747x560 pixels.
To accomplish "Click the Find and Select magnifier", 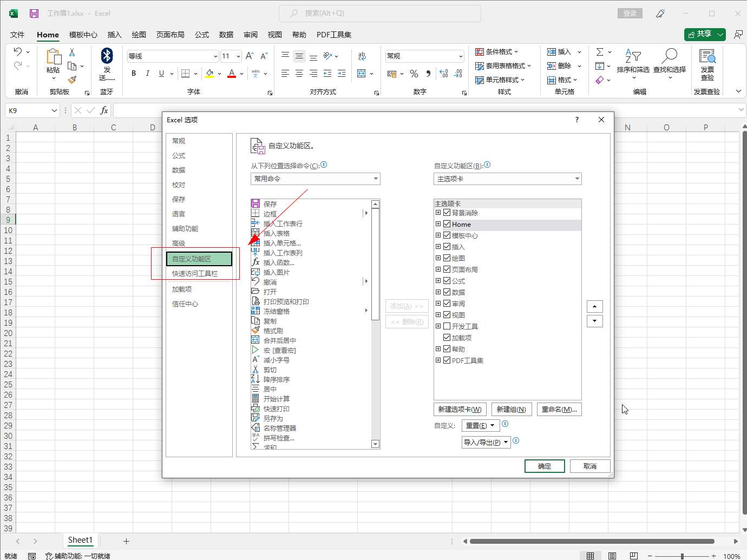I will pyautogui.click(x=670, y=56).
